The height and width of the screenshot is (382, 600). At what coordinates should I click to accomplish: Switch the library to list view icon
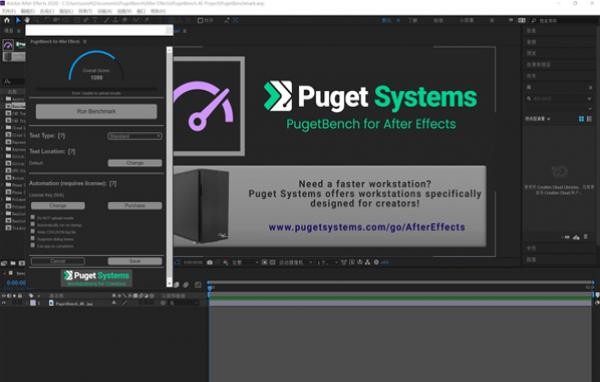coord(589,119)
